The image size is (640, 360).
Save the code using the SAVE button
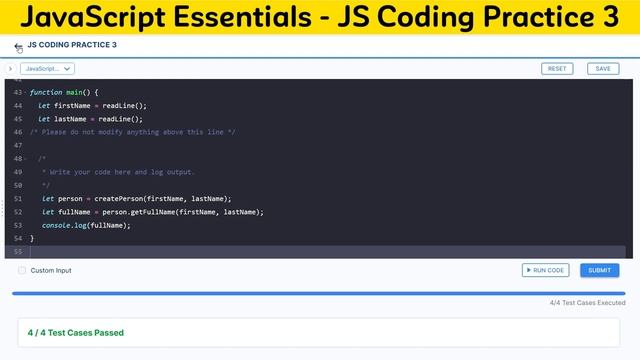[603, 69]
